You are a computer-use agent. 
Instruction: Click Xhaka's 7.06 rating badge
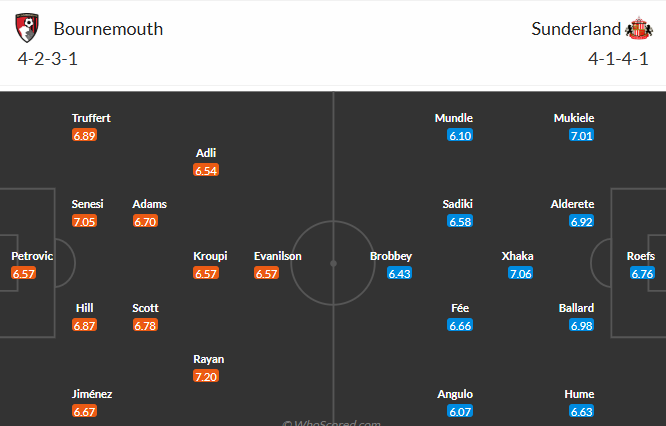520,273
